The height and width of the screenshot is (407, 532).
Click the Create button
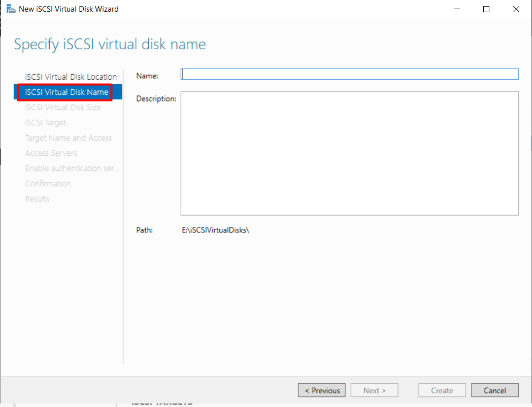(442, 390)
